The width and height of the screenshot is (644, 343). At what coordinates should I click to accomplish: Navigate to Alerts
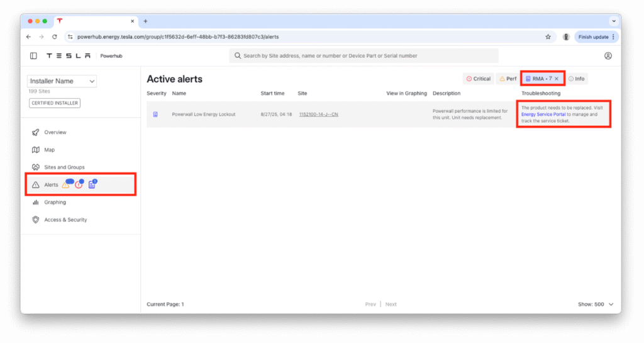(x=51, y=185)
